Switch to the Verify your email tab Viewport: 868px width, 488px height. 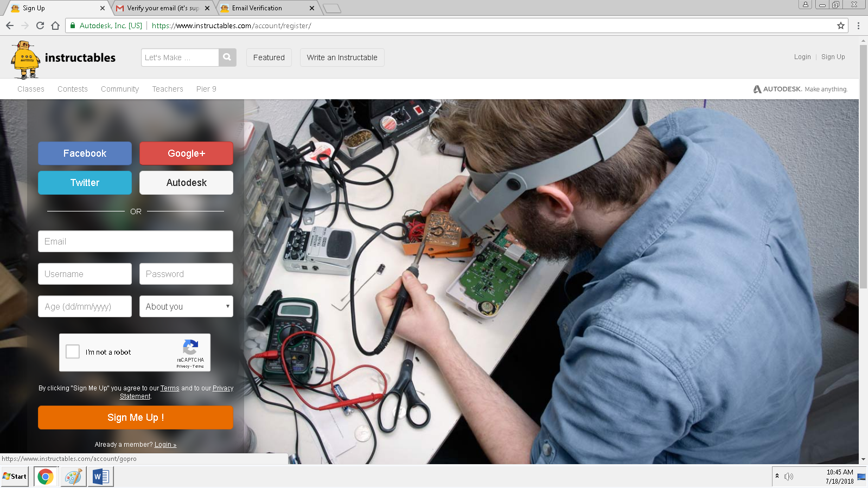click(x=163, y=8)
